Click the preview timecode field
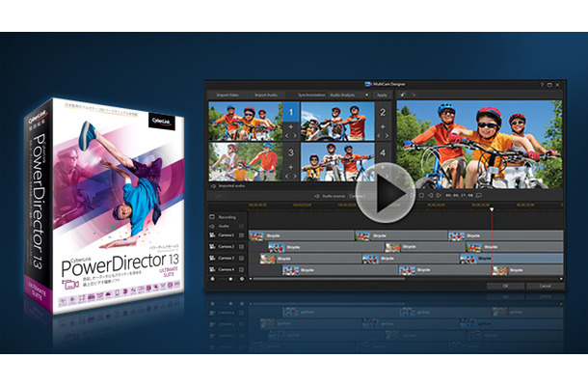 [x=459, y=195]
